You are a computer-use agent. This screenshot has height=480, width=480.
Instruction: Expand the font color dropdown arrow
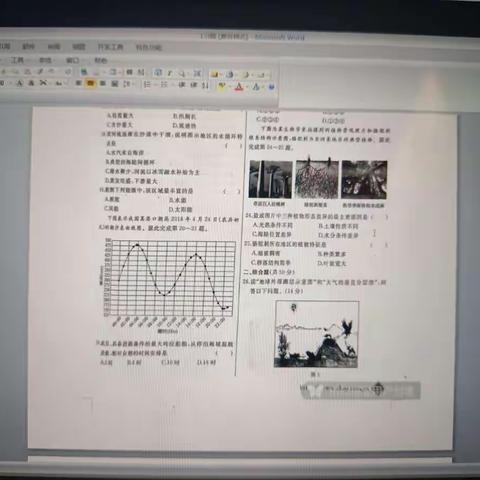[247, 87]
